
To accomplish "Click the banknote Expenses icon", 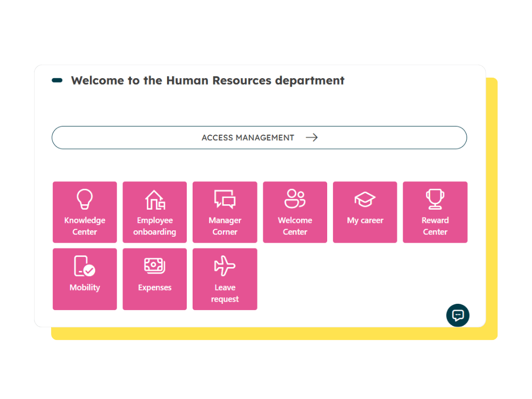I will point(155,265).
